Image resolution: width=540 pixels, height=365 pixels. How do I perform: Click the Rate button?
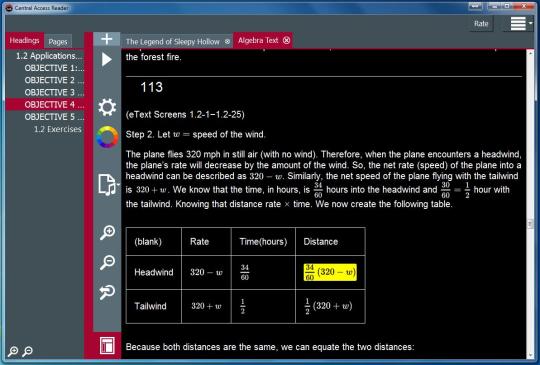481,23
